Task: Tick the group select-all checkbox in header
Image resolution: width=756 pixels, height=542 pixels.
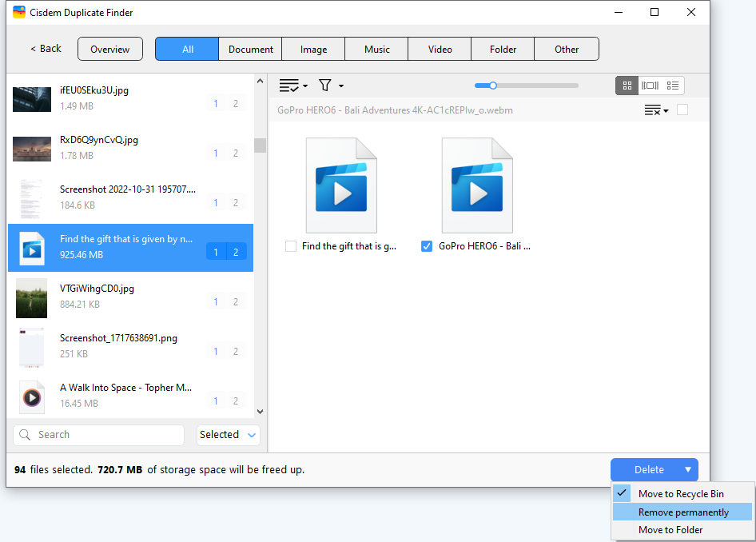Action: [682, 110]
